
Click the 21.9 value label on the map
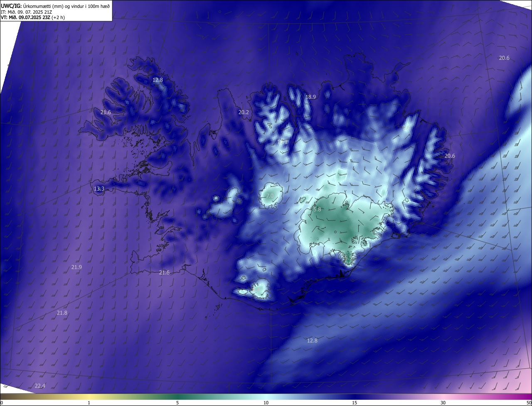click(x=76, y=267)
